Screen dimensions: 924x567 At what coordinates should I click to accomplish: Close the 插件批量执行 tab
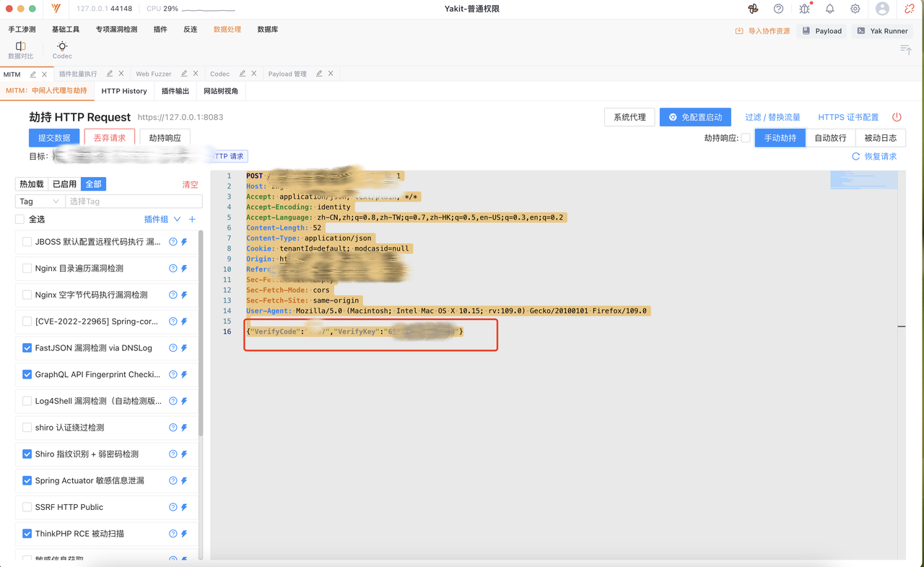[x=121, y=74]
